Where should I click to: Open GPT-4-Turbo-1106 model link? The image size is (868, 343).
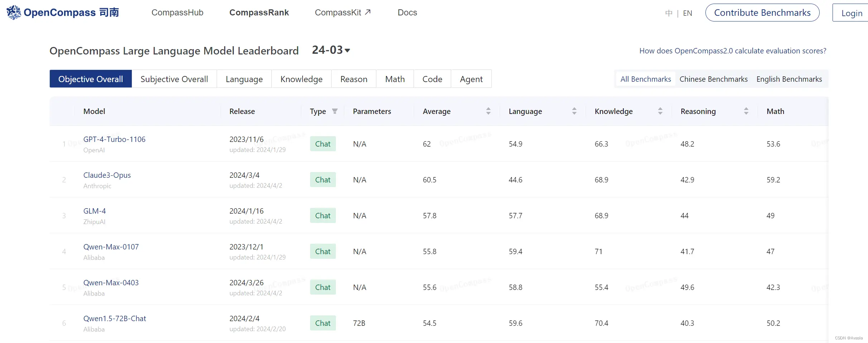click(x=114, y=139)
